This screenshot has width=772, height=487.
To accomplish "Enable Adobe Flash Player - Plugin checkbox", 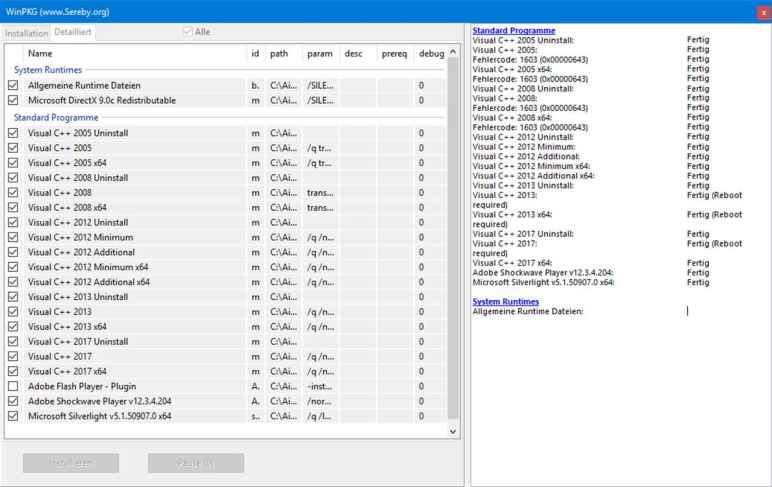I will (x=13, y=386).
